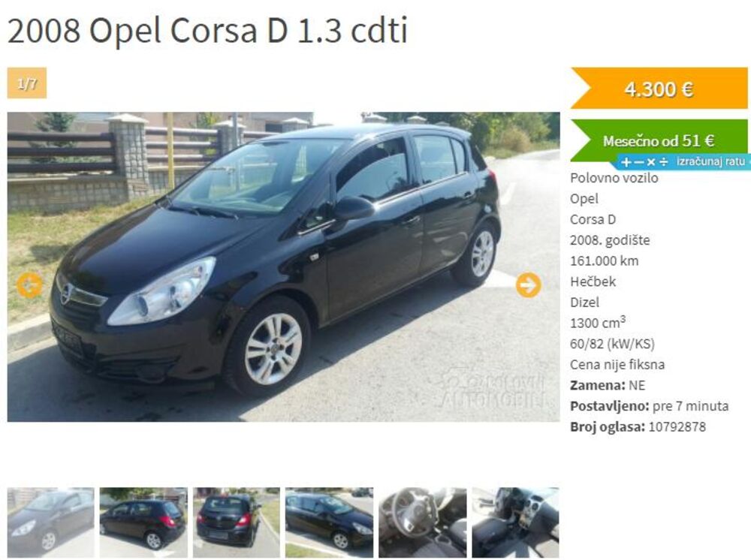Click the 1/7 photo counter badge

pyautogui.click(x=27, y=83)
